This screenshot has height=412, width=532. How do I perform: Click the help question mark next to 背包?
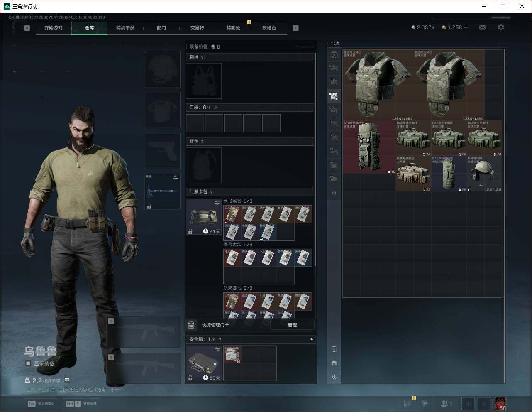[203, 142]
